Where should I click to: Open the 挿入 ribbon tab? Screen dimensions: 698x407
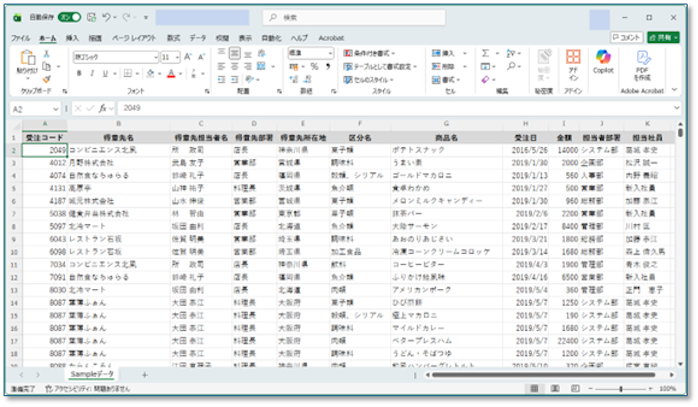click(72, 37)
